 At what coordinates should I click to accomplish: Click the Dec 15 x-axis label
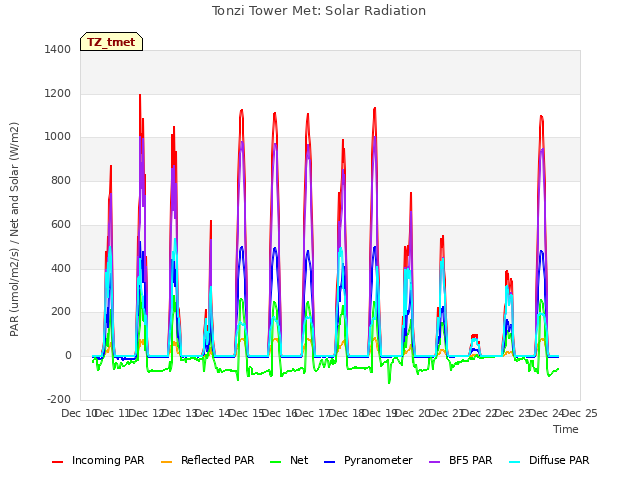246,413
